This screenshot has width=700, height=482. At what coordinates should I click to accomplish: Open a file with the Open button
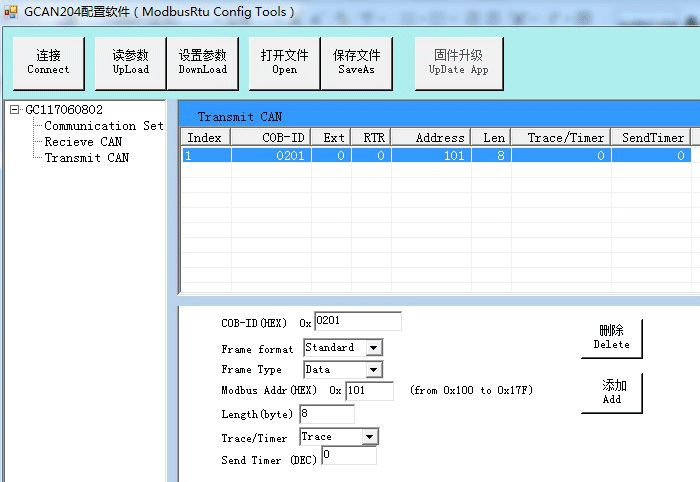click(x=284, y=63)
